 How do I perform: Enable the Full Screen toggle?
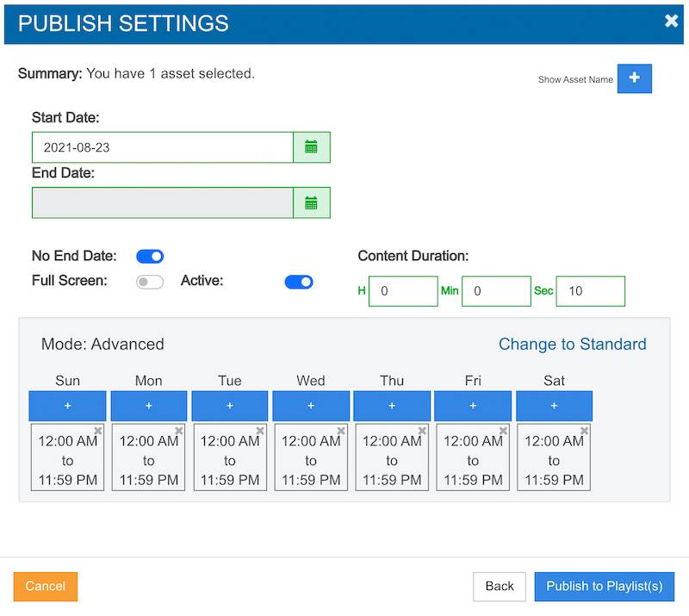point(150,282)
